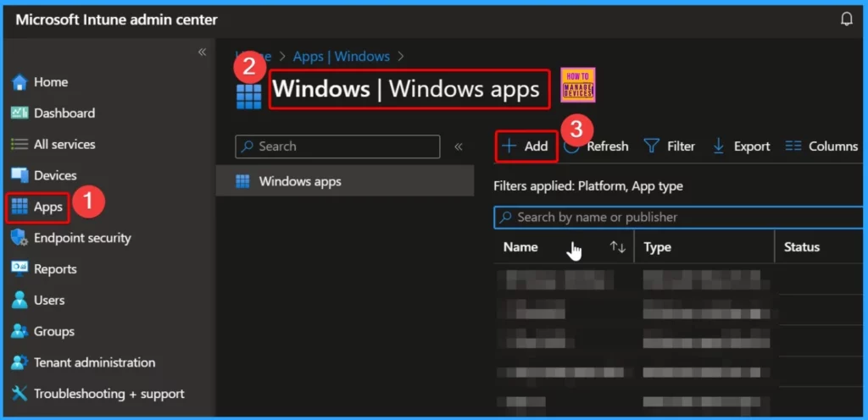
Task: Open Dashboard from the sidebar
Action: [64, 113]
